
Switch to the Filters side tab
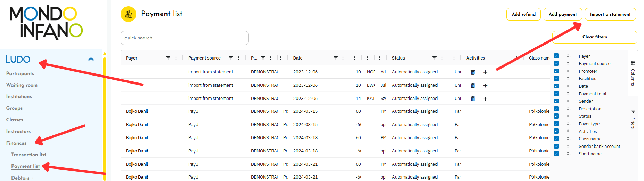coord(633,119)
